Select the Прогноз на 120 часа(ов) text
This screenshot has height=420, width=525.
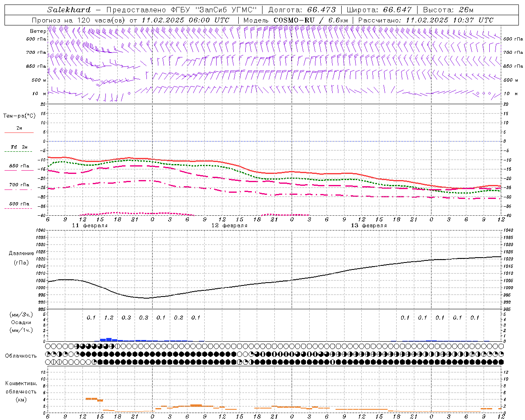tap(79, 20)
